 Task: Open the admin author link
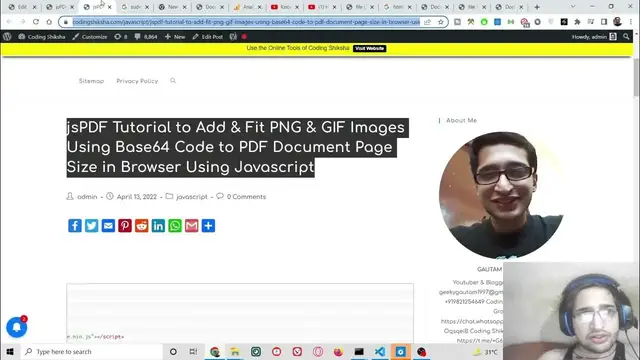pyautogui.click(x=87, y=197)
